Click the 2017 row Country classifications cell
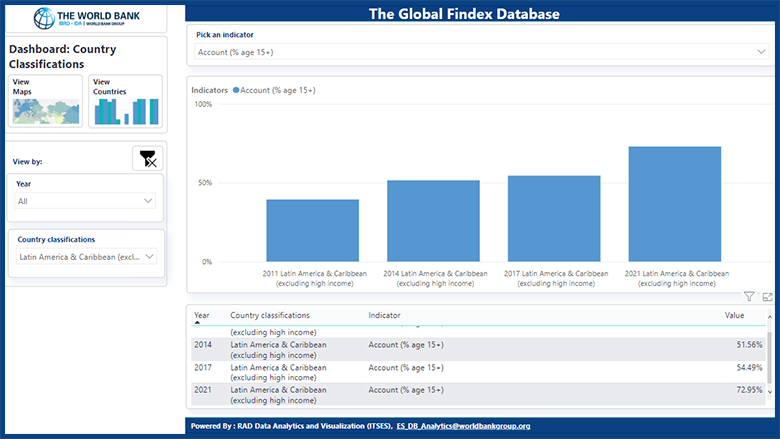The width and height of the screenshot is (780, 439). (278, 372)
